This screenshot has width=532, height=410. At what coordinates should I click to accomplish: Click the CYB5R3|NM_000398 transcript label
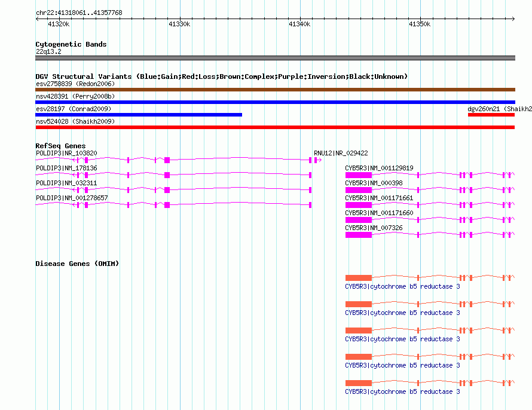374,183
